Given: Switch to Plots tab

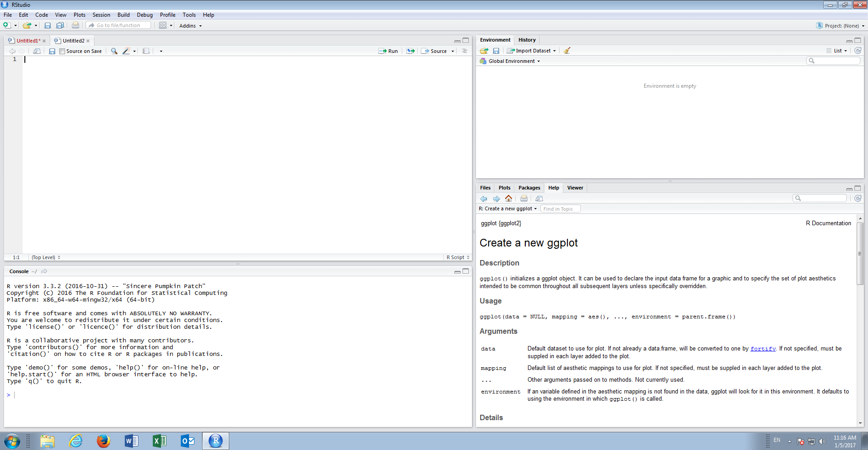Looking at the screenshot, I should tap(505, 188).
